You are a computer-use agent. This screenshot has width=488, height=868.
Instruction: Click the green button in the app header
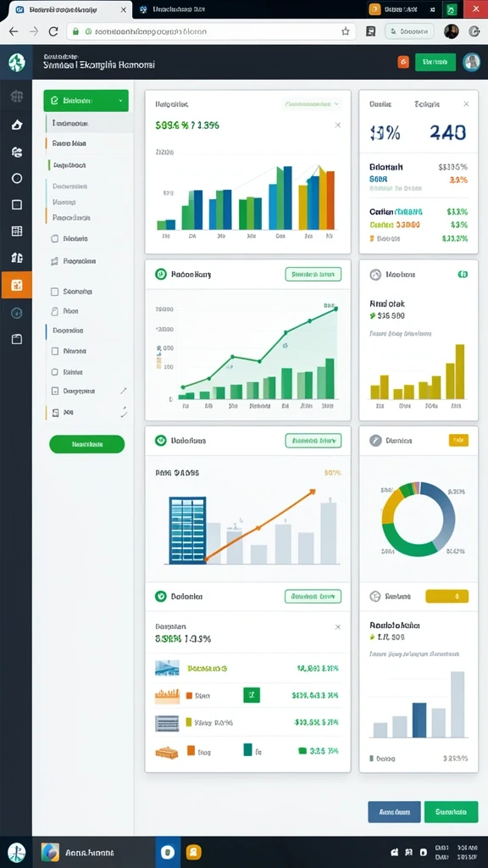point(435,62)
